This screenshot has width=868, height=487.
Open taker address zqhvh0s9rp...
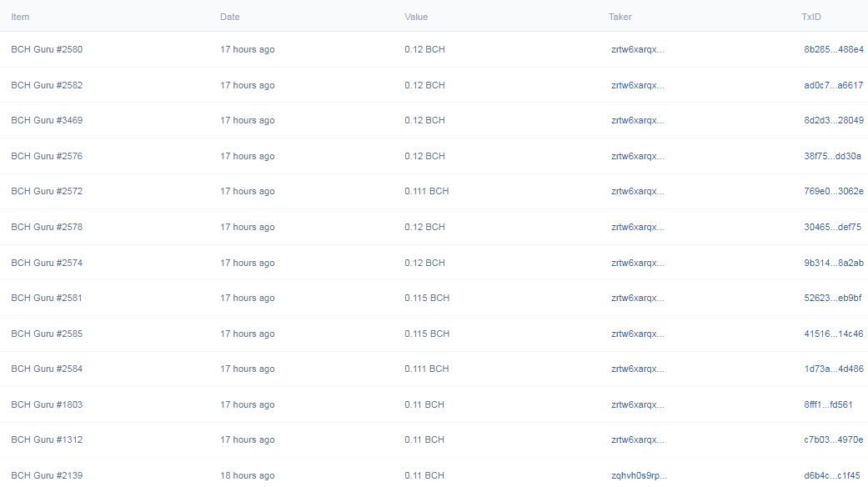click(x=639, y=475)
